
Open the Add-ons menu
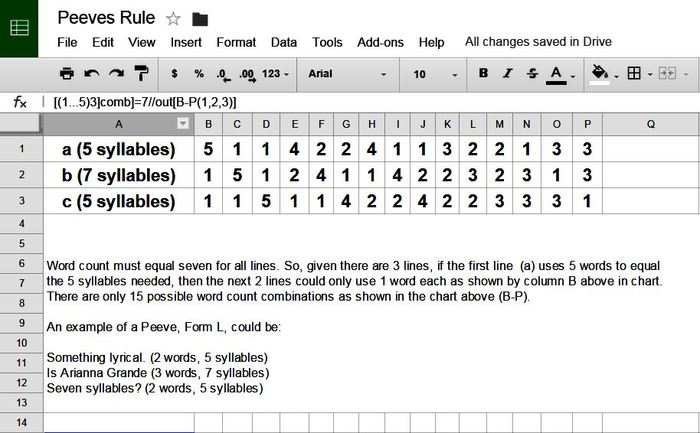click(379, 42)
